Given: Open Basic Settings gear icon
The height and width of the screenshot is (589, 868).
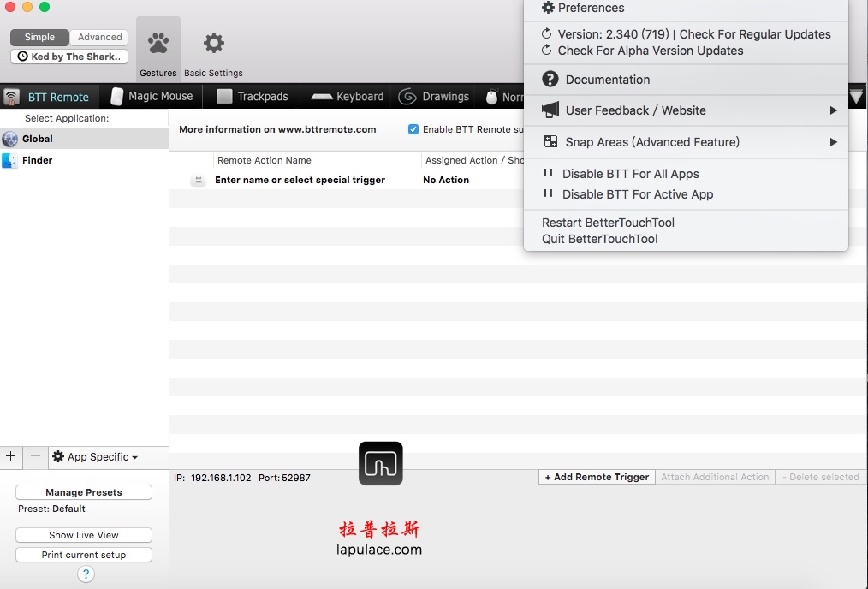Looking at the screenshot, I should (x=214, y=43).
